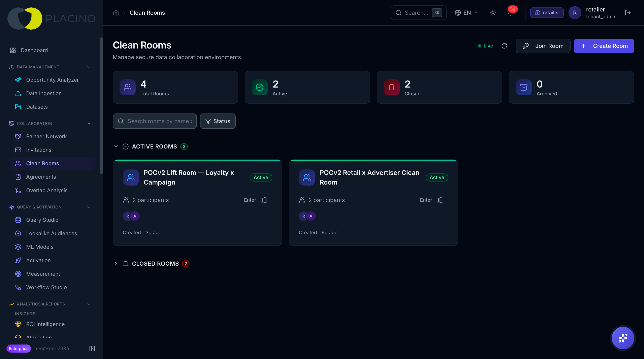Screen dimensions: 644x359
Task: Click the Enterprise plan badge
Action: click(19, 349)
